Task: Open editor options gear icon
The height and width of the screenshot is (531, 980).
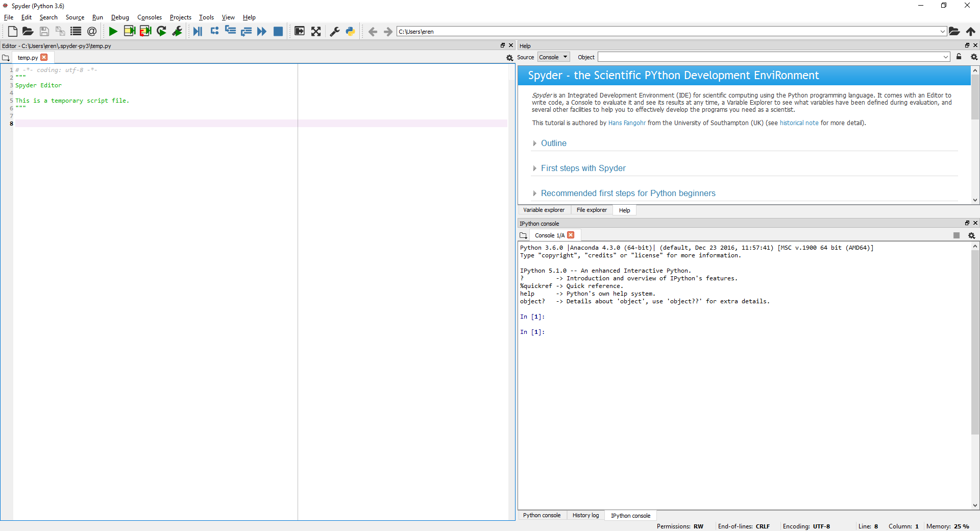Action: (509, 58)
